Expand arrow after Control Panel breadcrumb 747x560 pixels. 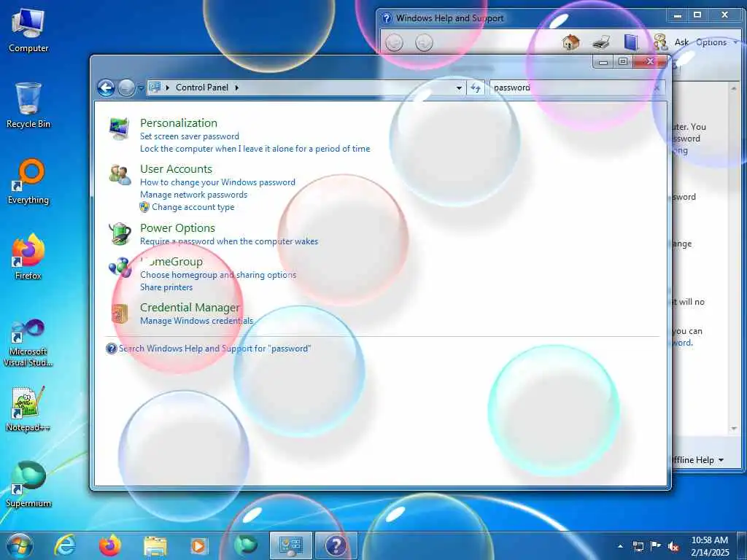pyautogui.click(x=237, y=87)
